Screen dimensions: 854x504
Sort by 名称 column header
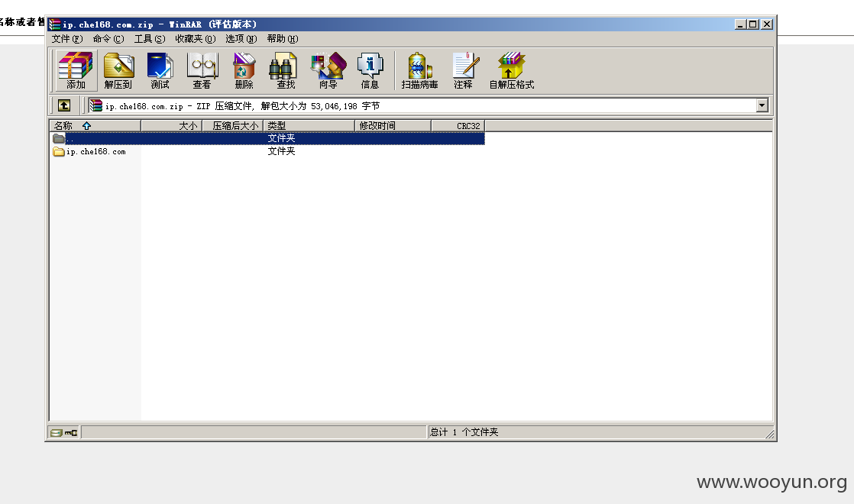pyautogui.click(x=95, y=126)
